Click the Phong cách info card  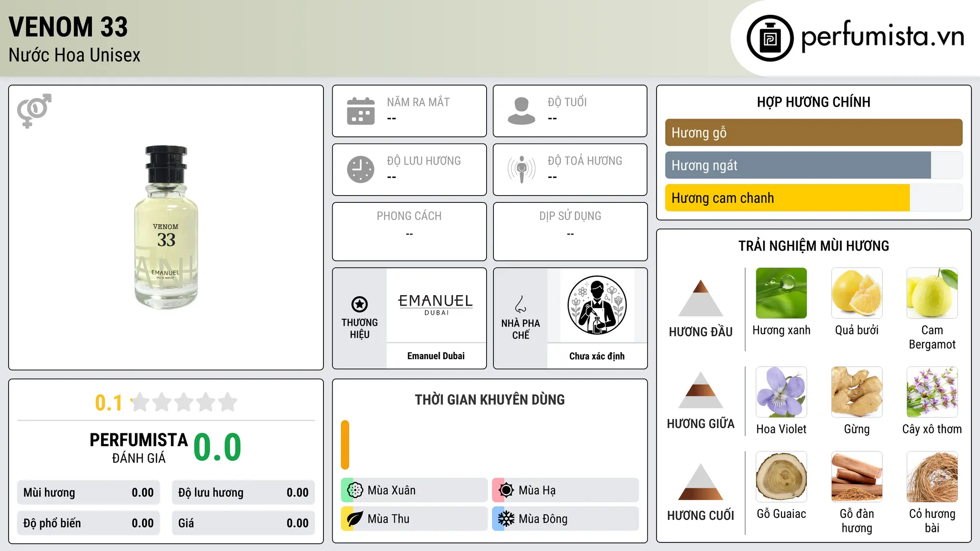click(409, 231)
